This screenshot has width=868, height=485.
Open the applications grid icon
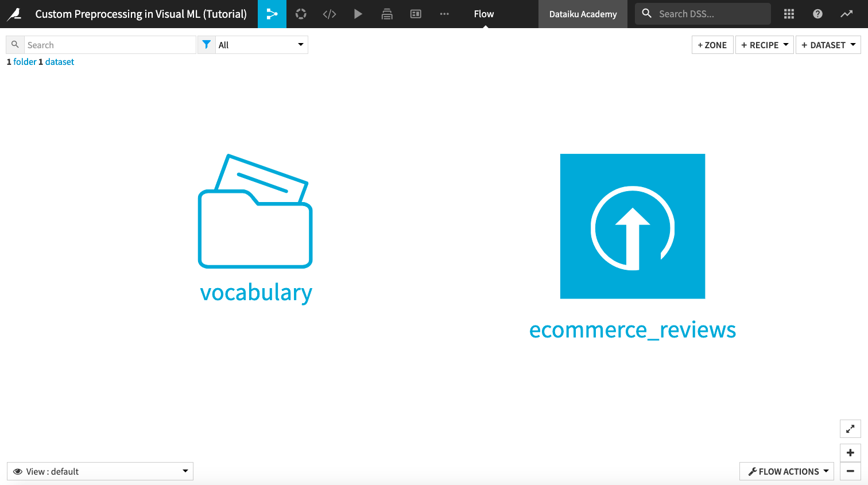click(x=789, y=14)
